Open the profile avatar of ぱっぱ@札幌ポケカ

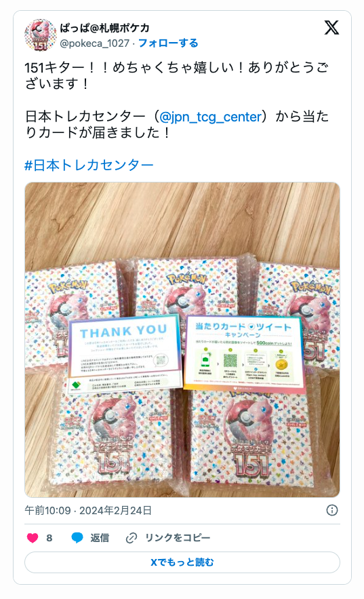[x=41, y=35]
